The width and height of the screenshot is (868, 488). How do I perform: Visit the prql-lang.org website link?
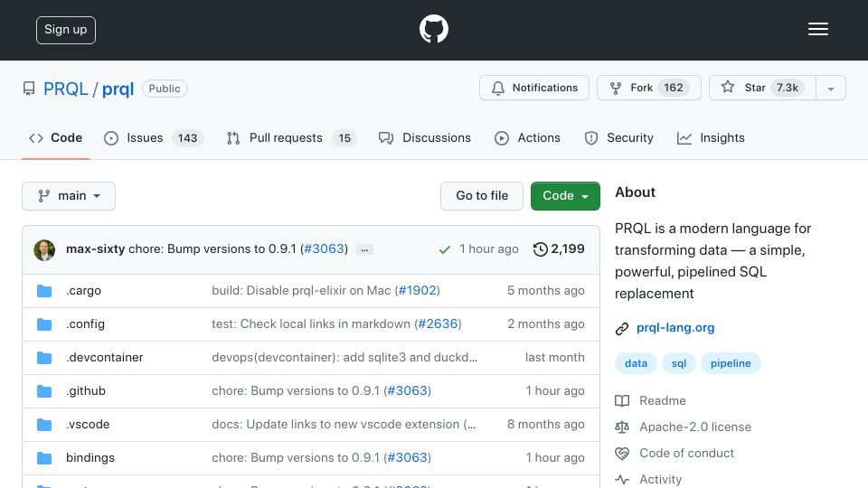pos(675,327)
